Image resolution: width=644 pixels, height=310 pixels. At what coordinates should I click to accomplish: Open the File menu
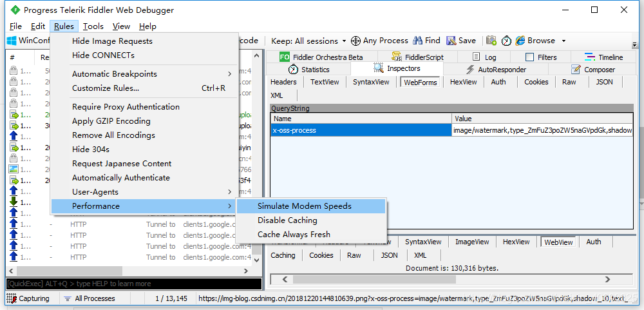pyautogui.click(x=15, y=26)
